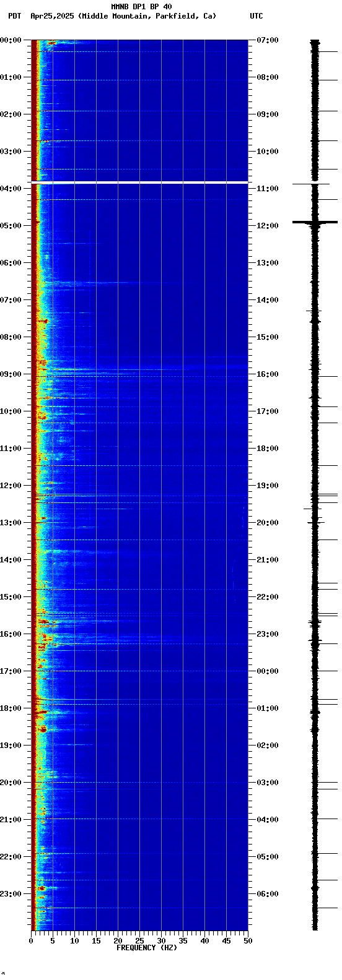Click the PDT axis label '19:00'

pyautogui.click(x=11, y=746)
